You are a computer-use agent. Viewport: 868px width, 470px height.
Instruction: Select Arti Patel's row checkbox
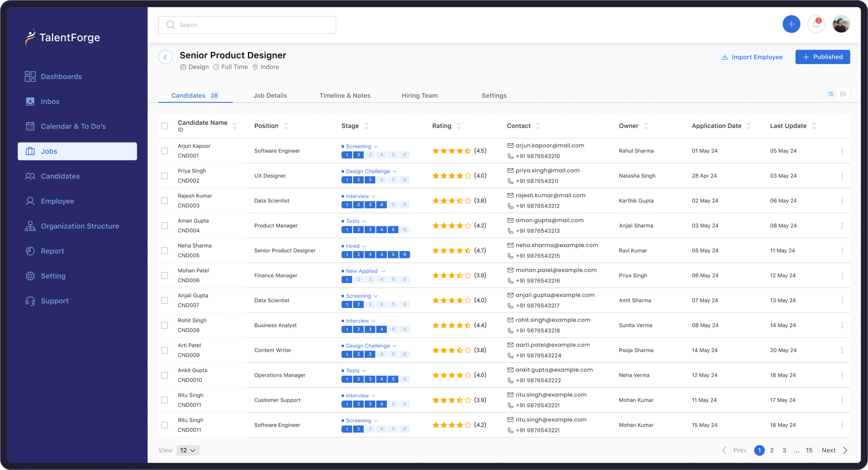pyautogui.click(x=164, y=350)
